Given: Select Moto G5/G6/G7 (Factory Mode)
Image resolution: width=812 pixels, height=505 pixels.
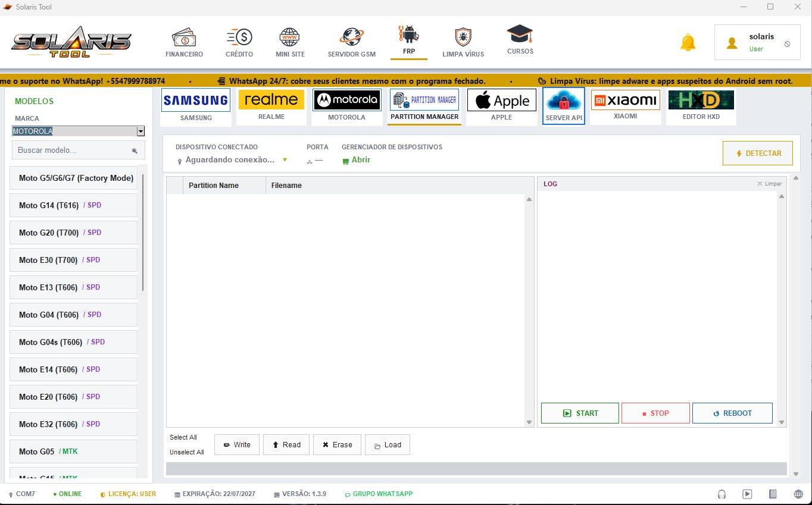Looking at the screenshot, I should click(x=74, y=178).
